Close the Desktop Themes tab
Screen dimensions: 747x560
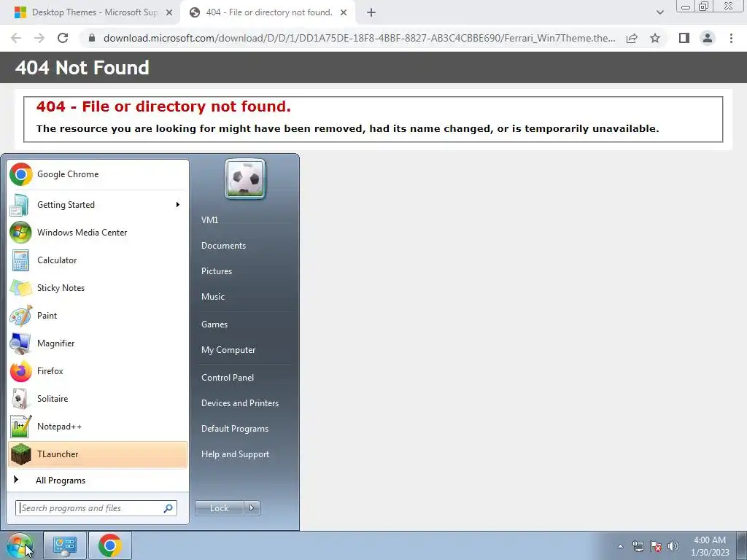click(x=169, y=13)
